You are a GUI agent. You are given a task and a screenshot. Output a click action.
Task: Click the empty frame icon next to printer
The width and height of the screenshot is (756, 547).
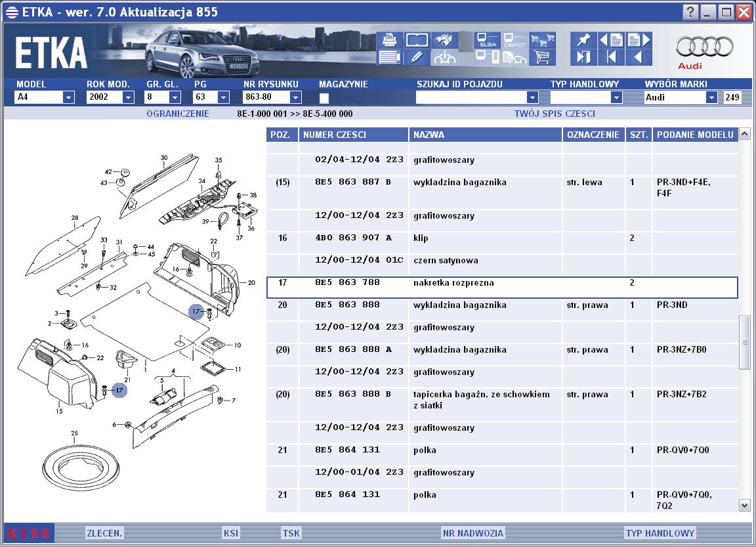coord(417,39)
